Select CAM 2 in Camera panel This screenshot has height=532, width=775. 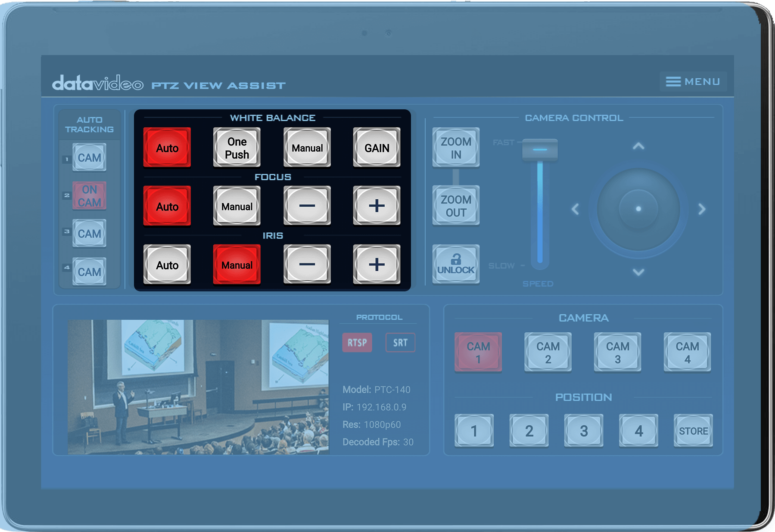click(548, 352)
